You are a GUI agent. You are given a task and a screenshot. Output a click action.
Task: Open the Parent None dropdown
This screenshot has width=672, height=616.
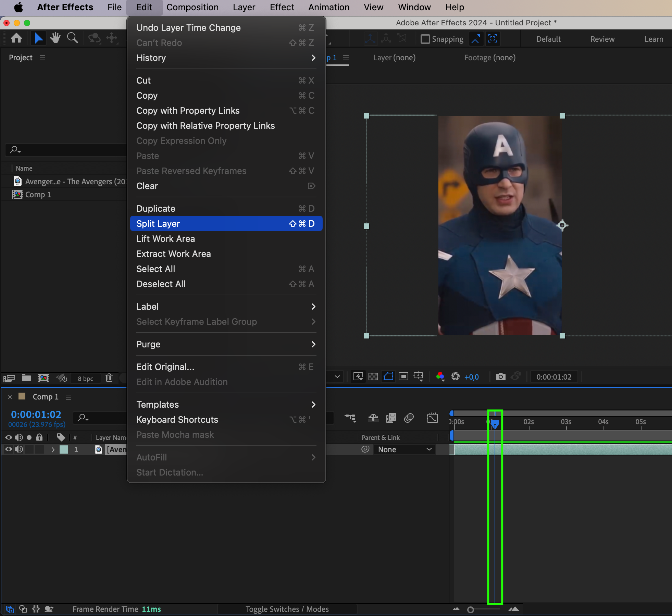405,449
